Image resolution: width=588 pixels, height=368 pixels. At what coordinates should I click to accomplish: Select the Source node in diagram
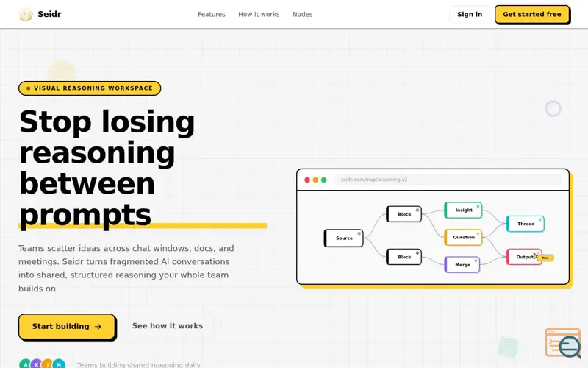(344, 238)
